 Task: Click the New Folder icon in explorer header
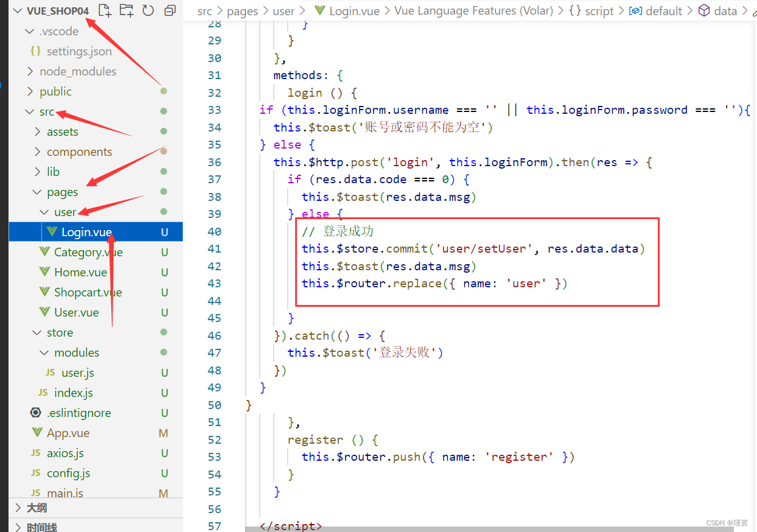point(127,10)
